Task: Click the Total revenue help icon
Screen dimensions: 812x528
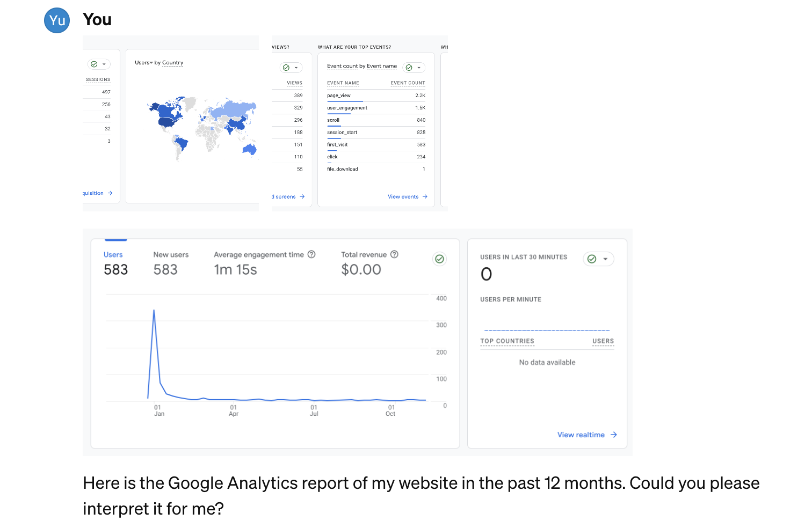Action: point(394,254)
